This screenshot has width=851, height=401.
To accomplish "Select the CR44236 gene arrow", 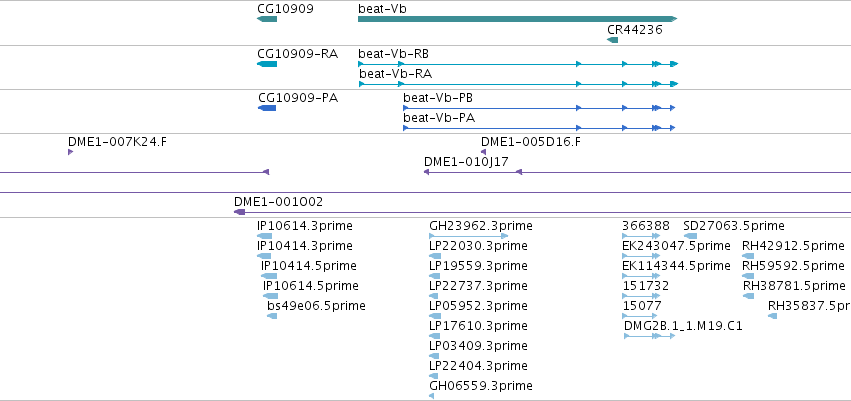I will click(x=613, y=40).
